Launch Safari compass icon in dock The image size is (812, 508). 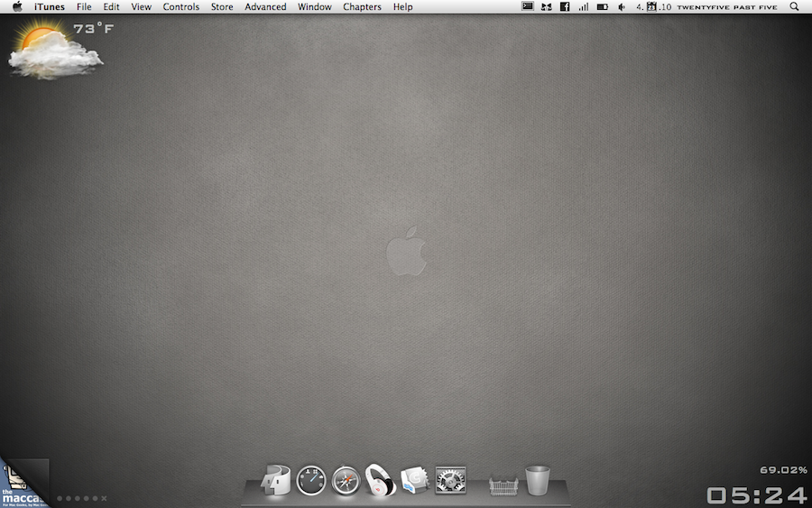pos(346,481)
